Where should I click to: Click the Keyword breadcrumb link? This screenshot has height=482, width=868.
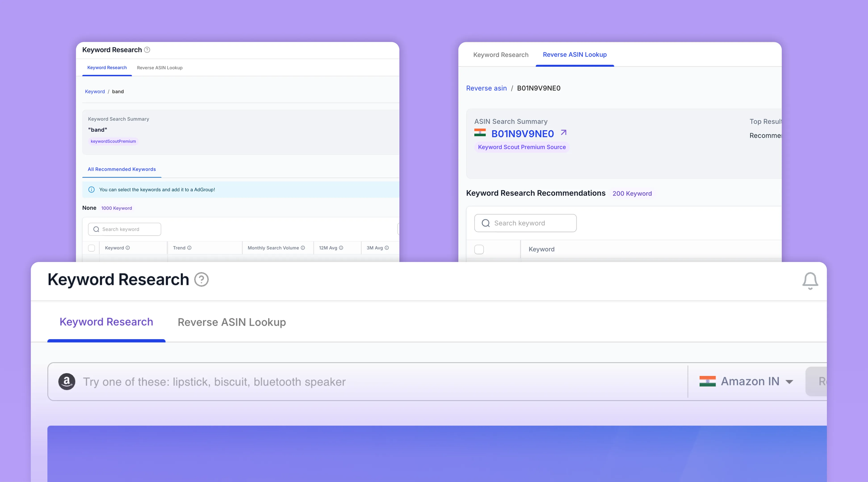(95, 91)
